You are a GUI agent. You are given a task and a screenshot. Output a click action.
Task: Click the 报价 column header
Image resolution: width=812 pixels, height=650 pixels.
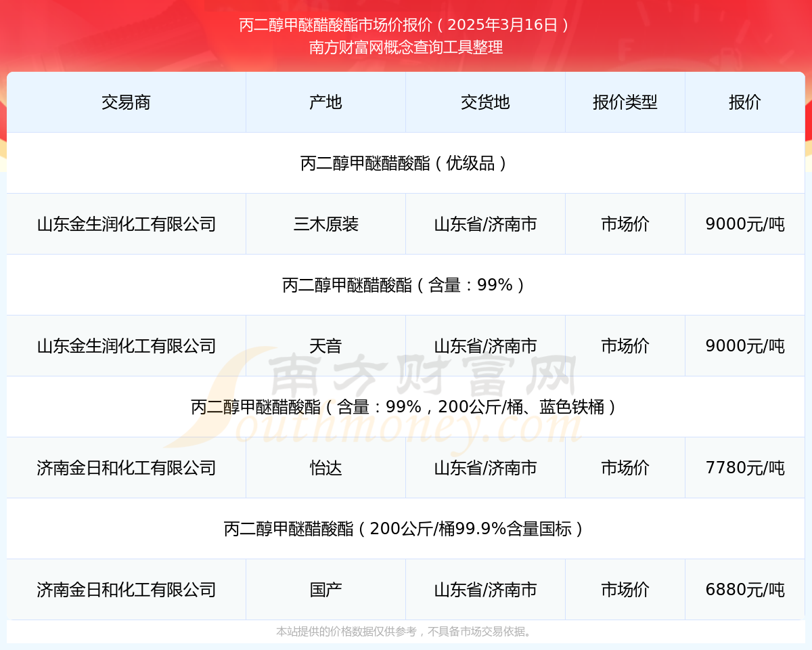click(745, 102)
